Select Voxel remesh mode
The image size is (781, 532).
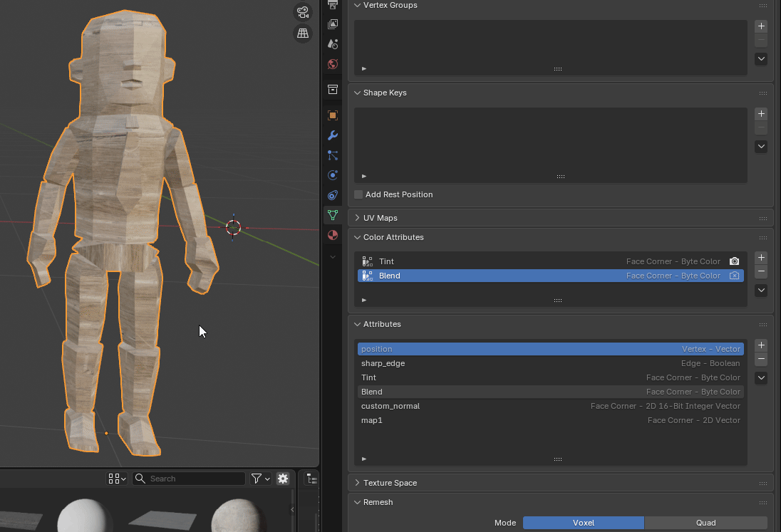(x=584, y=523)
